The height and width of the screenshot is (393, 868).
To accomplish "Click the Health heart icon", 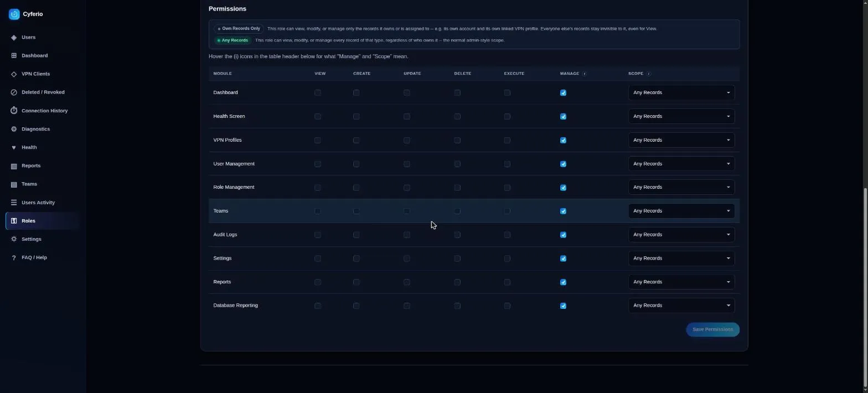I will click(14, 147).
